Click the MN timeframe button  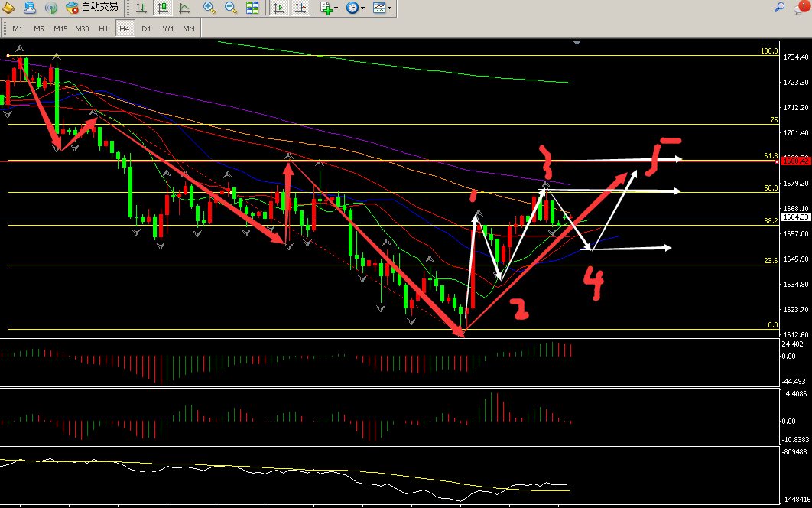click(x=188, y=28)
